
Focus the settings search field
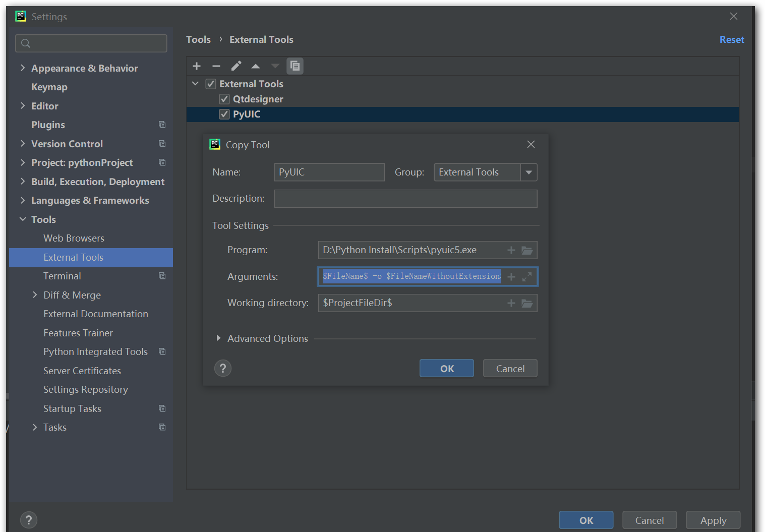[91, 43]
